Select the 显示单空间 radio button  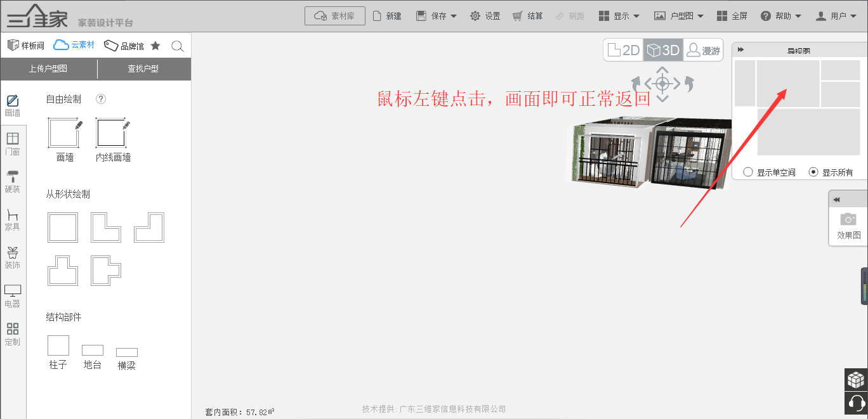click(x=748, y=172)
